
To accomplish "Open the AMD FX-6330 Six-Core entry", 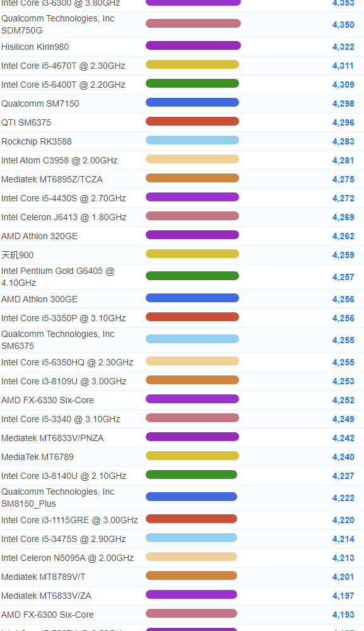I will coord(47,400).
